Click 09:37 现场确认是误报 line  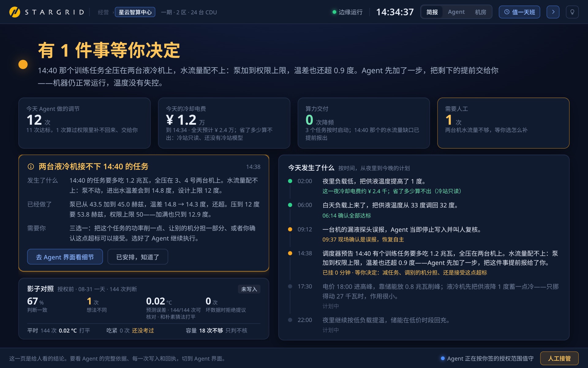pos(363,240)
